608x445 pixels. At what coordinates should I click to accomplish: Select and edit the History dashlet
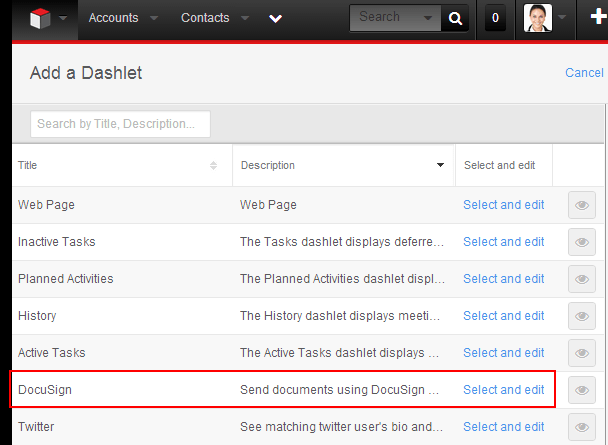point(504,316)
